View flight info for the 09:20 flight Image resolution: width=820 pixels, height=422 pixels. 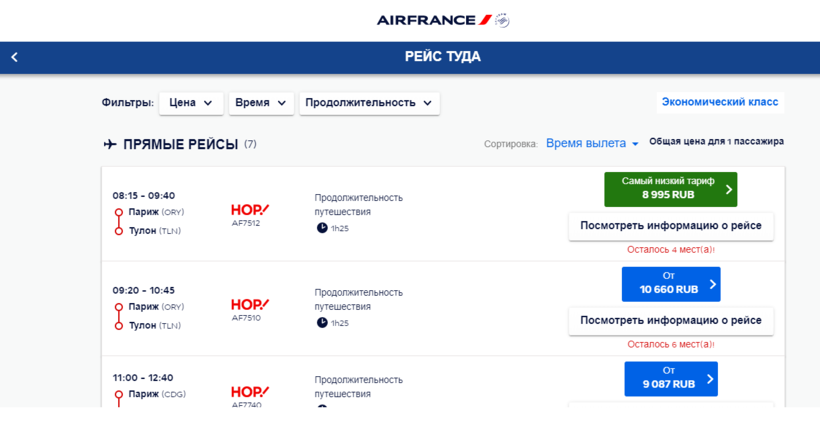coord(670,321)
